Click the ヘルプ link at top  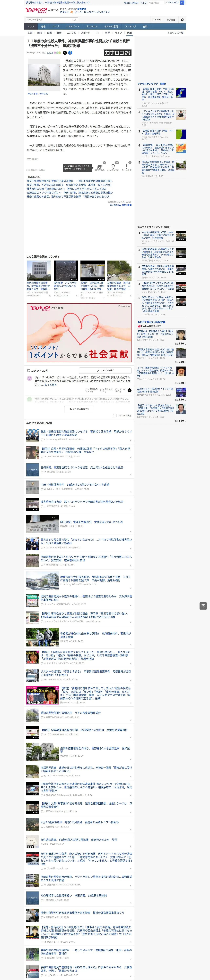[143, 3]
